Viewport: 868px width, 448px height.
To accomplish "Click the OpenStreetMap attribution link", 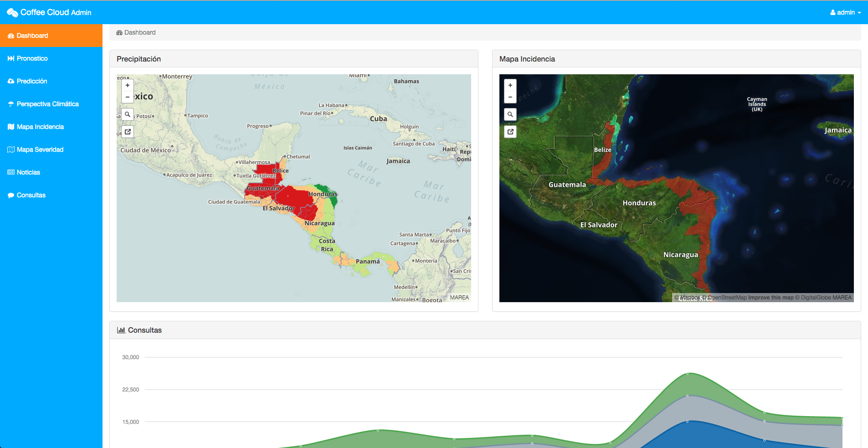I will coord(727,298).
